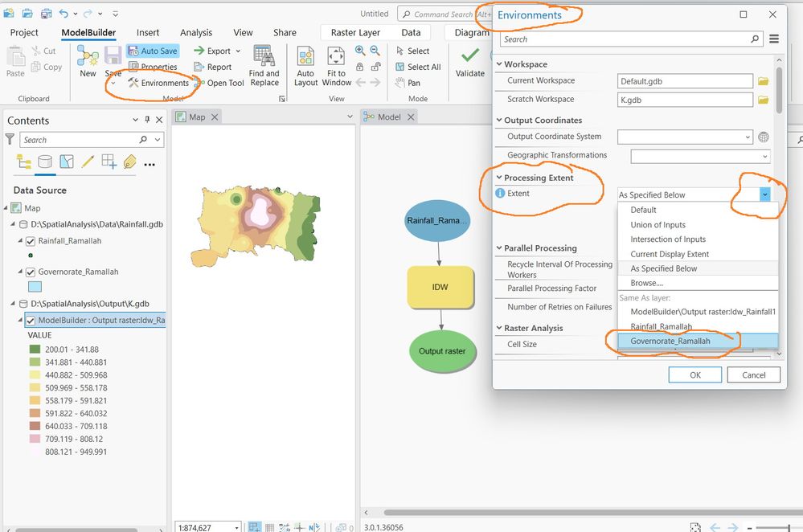Validate the model
The image size is (803, 532).
[469, 62]
